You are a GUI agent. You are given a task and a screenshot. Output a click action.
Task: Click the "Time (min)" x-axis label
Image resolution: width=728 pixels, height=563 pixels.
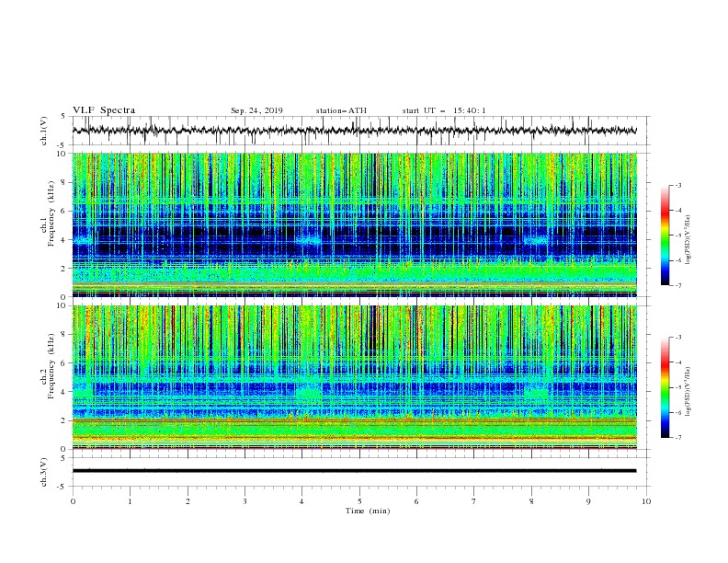point(368,511)
